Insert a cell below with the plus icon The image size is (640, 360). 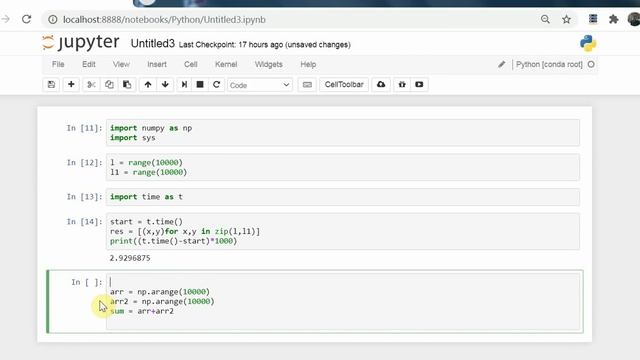point(71,84)
